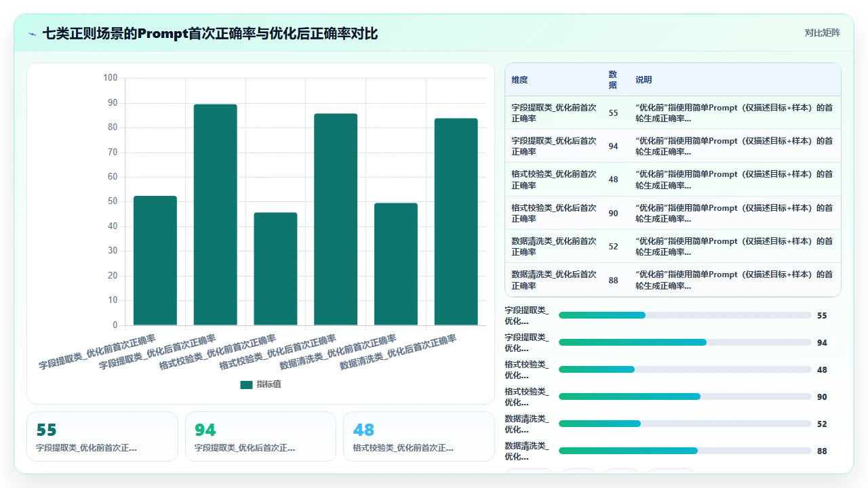Image resolution: width=868 pixels, height=488 pixels.
Task: Click table row 格式校验类_优化前首次正确率
Action: coord(673,180)
